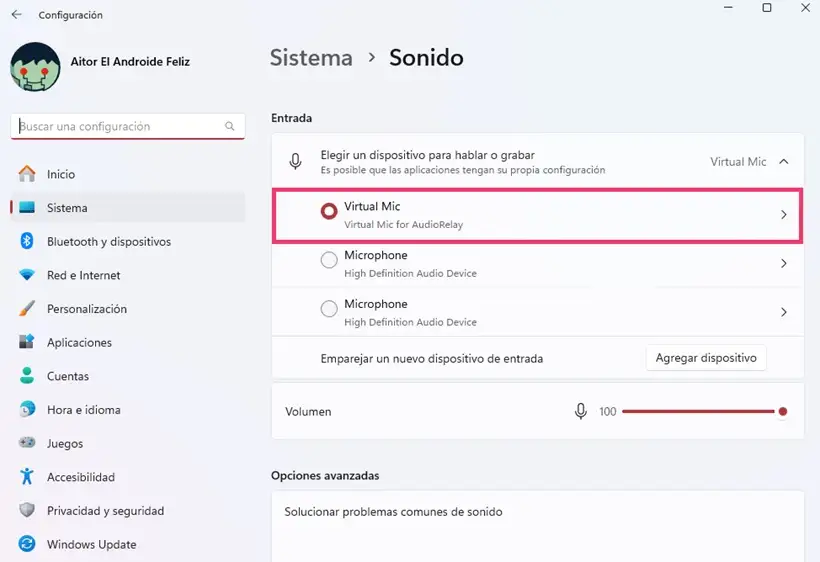Click the shield icon for Privacidad y seguridad
The image size is (820, 562).
[x=27, y=510]
